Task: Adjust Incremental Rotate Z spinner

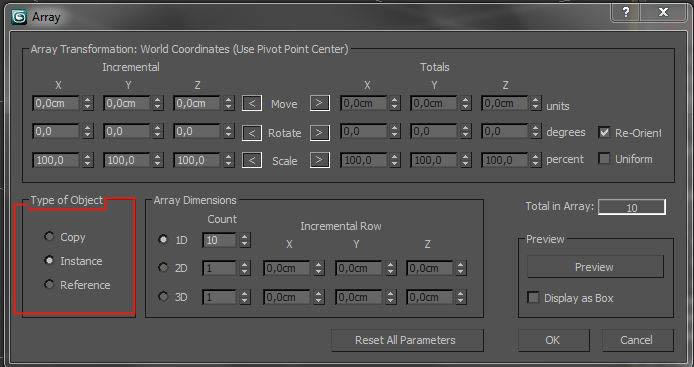Action: (228, 131)
